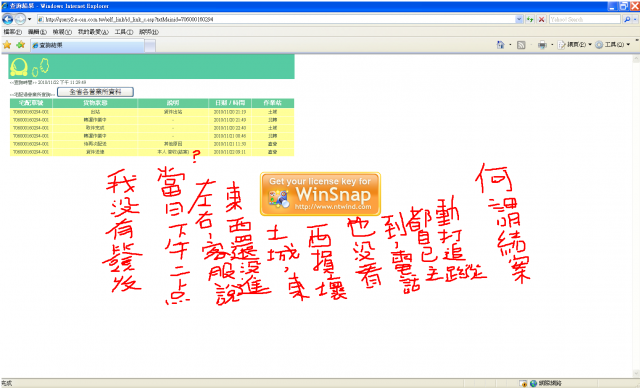Click the globe Internet zone icon in status bar
The width and height of the screenshot is (640, 388).
click(533, 383)
